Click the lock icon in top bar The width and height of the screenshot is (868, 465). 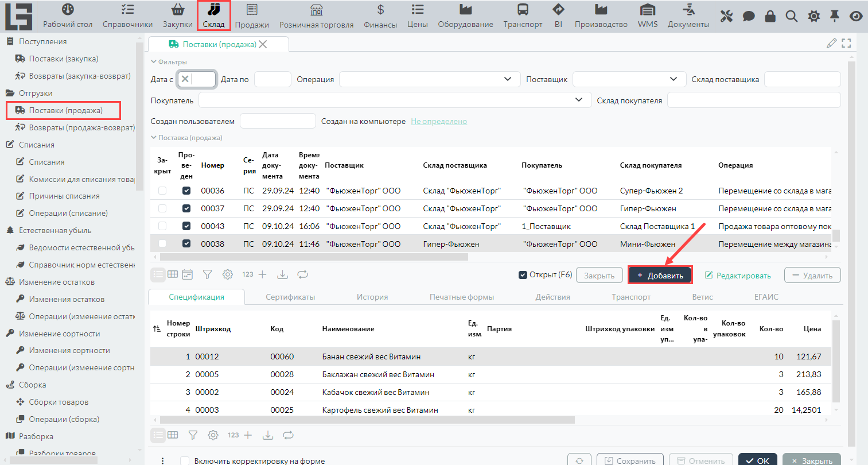pos(770,16)
